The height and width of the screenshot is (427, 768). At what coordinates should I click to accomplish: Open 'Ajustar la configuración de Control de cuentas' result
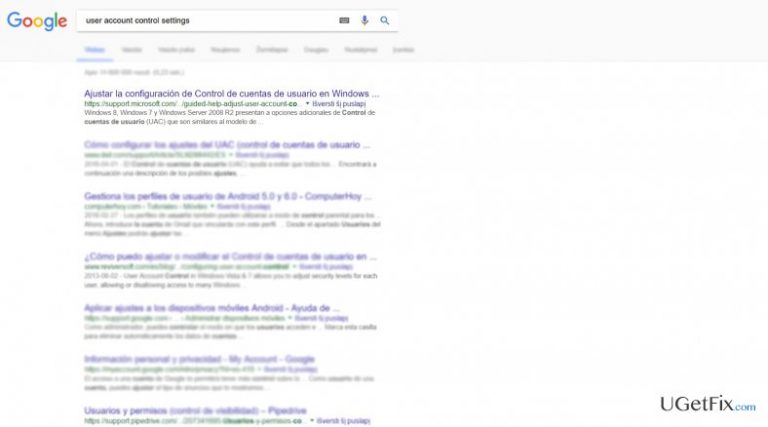pyautogui.click(x=231, y=94)
